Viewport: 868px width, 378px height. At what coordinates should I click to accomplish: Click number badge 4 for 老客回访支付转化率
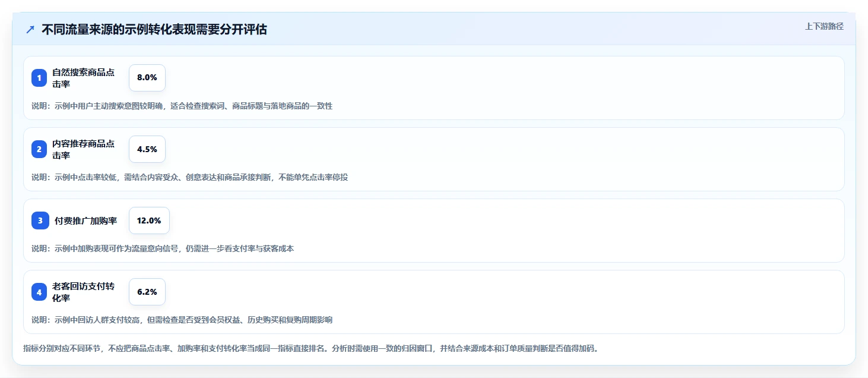[39, 292]
